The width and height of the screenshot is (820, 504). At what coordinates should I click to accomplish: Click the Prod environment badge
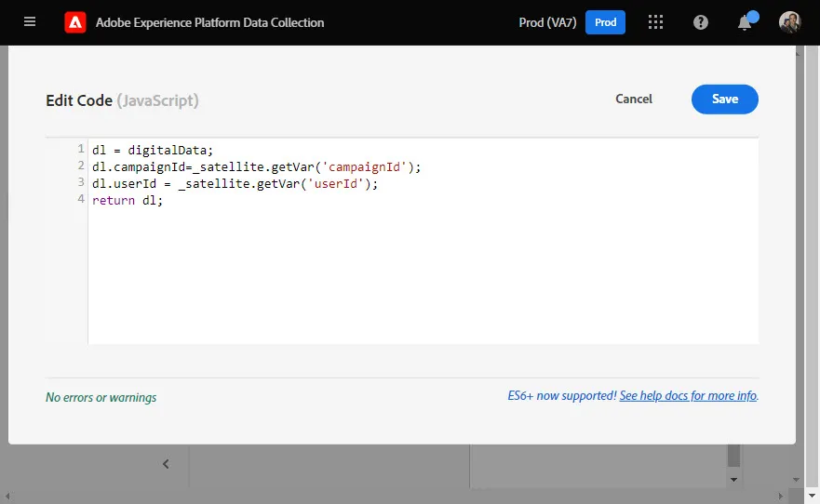click(605, 22)
